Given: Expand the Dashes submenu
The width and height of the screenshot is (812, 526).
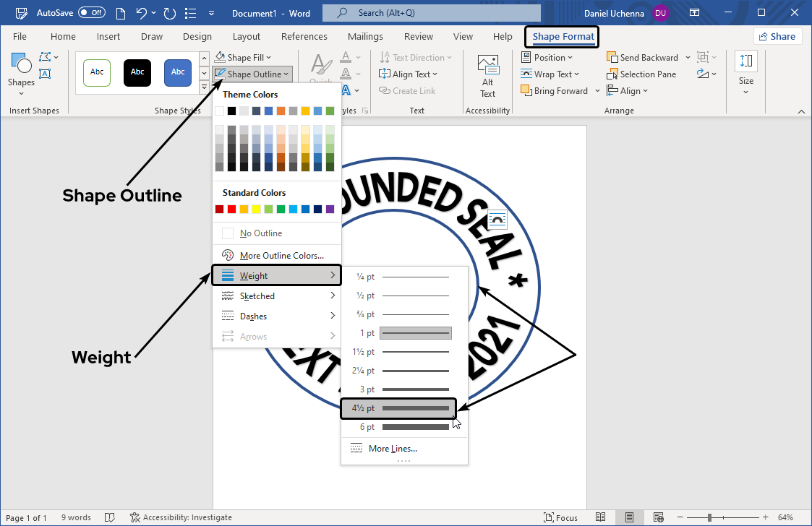Looking at the screenshot, I should tap(278, 316).
